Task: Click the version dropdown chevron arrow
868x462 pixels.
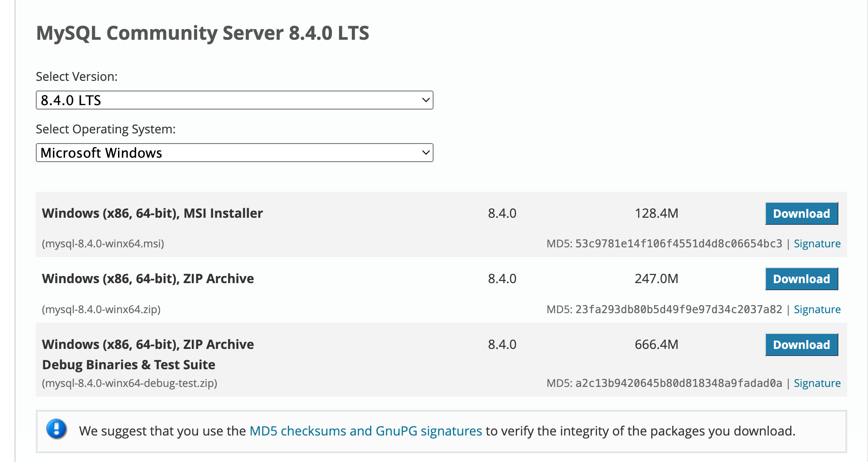Action: (x=426, y=100)
